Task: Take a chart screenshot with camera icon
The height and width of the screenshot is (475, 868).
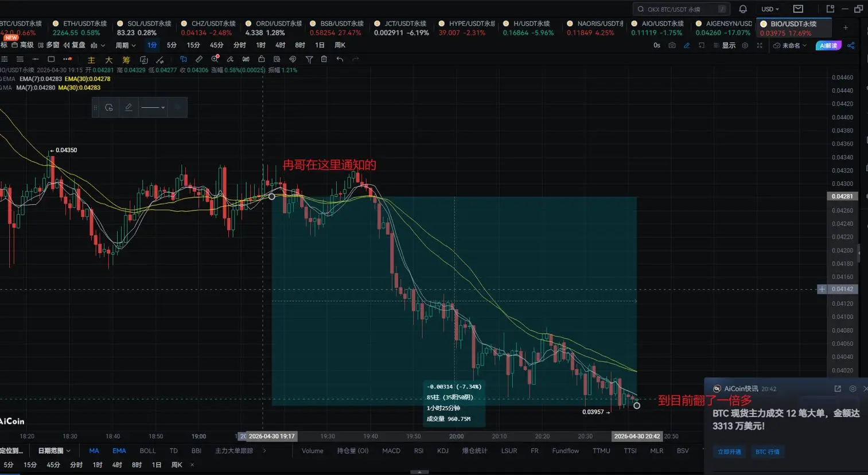Action: [x=672, y=45]
